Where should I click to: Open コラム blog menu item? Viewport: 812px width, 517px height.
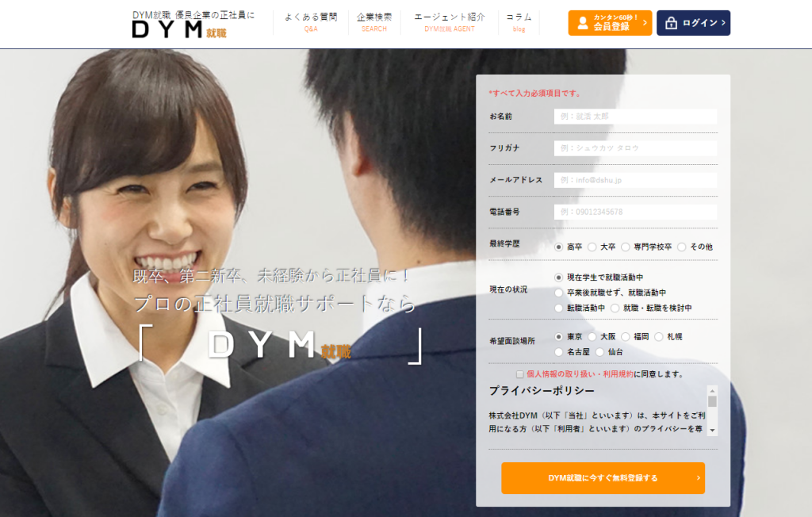[x=519, y=22]
